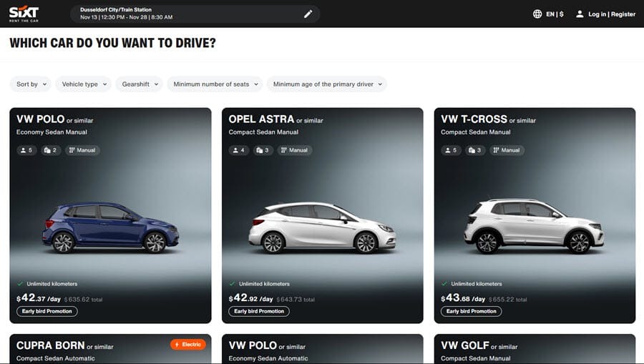This screenshot has width=644, height=364.
Task: Click the Log in | Register link
Action: (x=612, y=14)
